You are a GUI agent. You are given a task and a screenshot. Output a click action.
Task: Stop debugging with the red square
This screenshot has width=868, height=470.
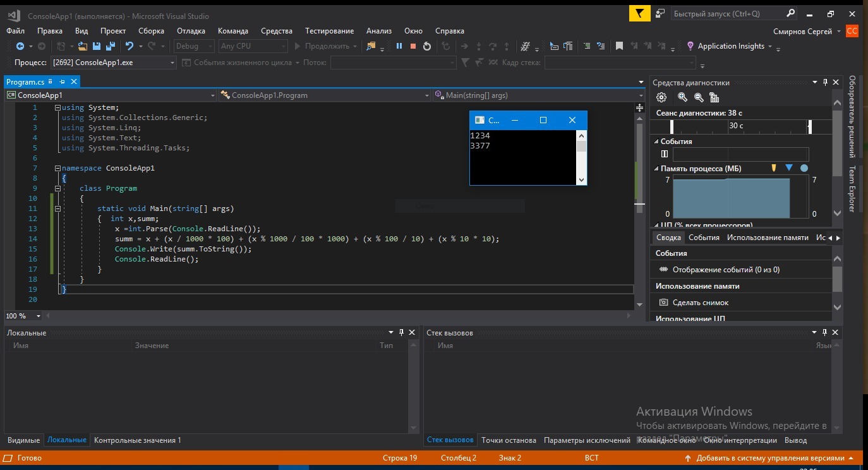(x=413, y=46)
